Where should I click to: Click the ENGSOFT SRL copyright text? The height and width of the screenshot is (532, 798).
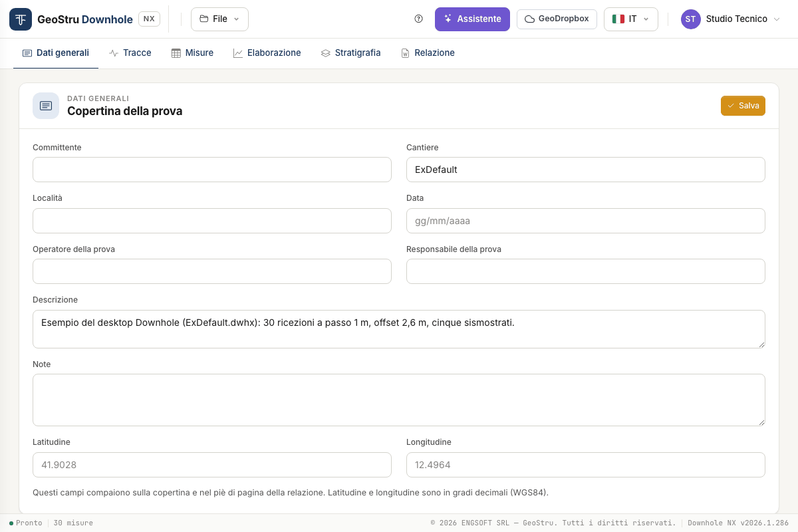[x=553, y=523]
